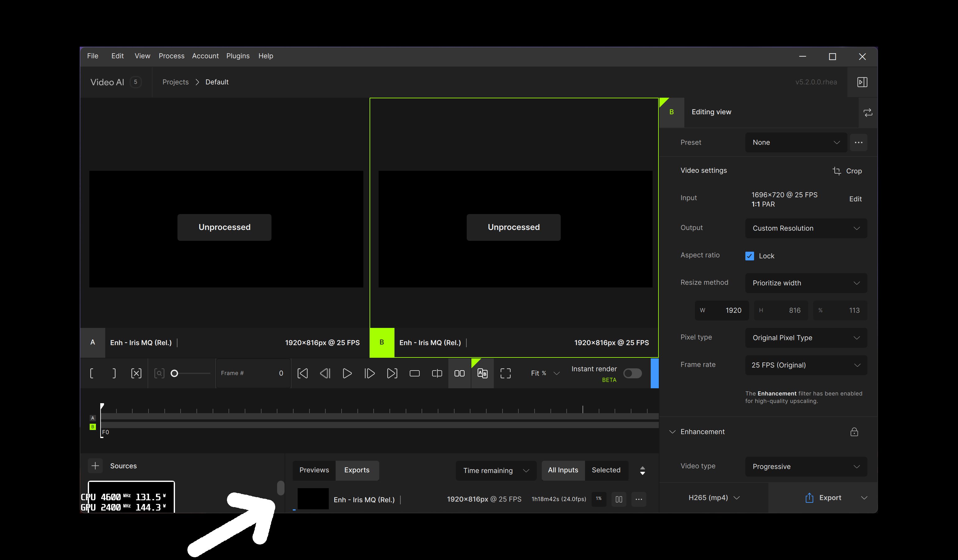Swap A and B views using swap icon

pos(868,112)
